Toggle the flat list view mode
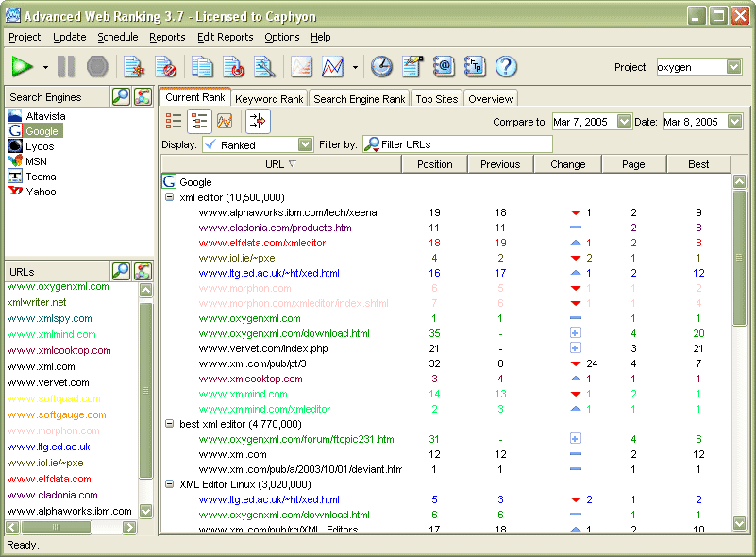 174,121
